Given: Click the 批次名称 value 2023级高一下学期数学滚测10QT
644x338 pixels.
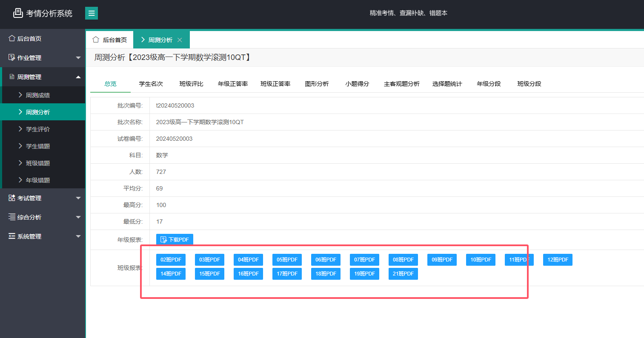Looking at the screenshot, I should click(200, 122).
